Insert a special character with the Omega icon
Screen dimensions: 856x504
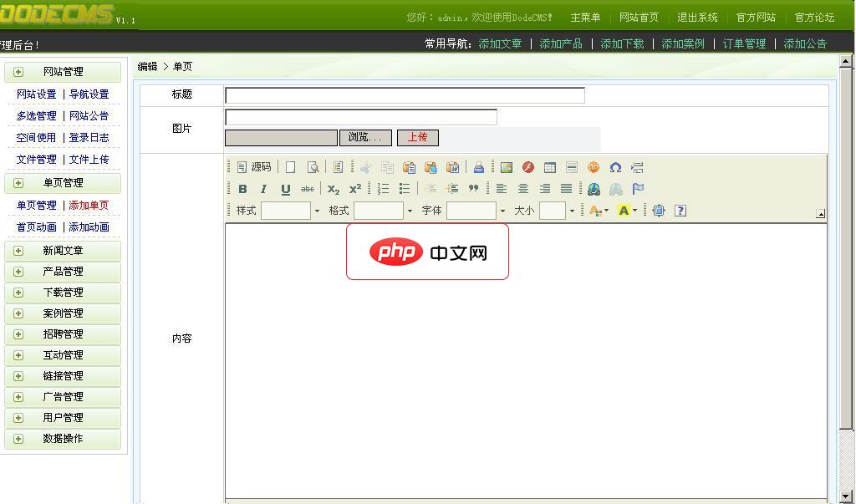pos(615,166)
